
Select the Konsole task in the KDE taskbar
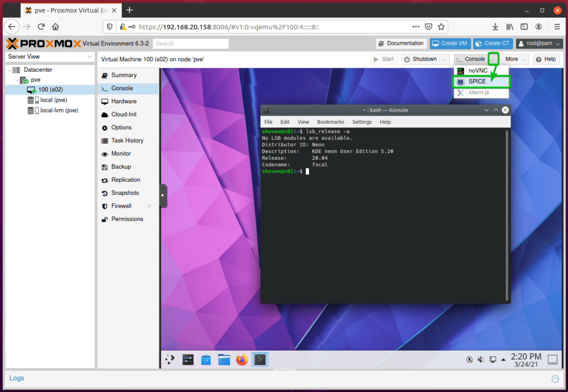click(x=260, y=360)
